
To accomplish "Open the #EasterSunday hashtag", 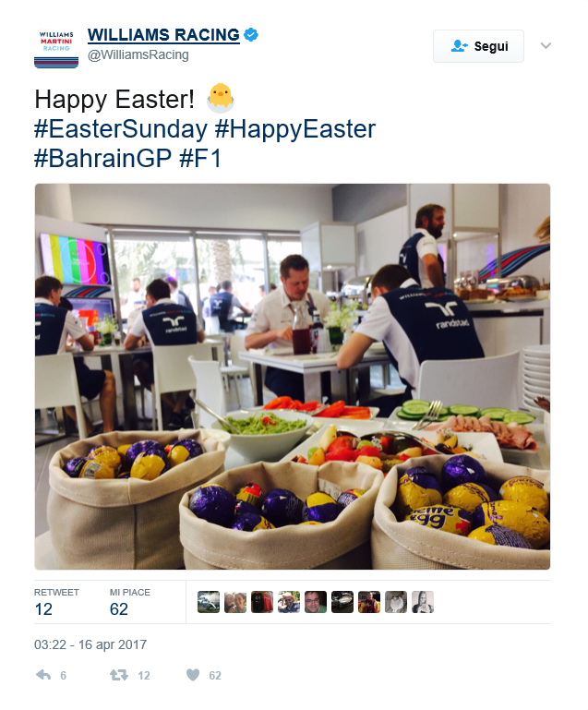I will tap(120, 128).
